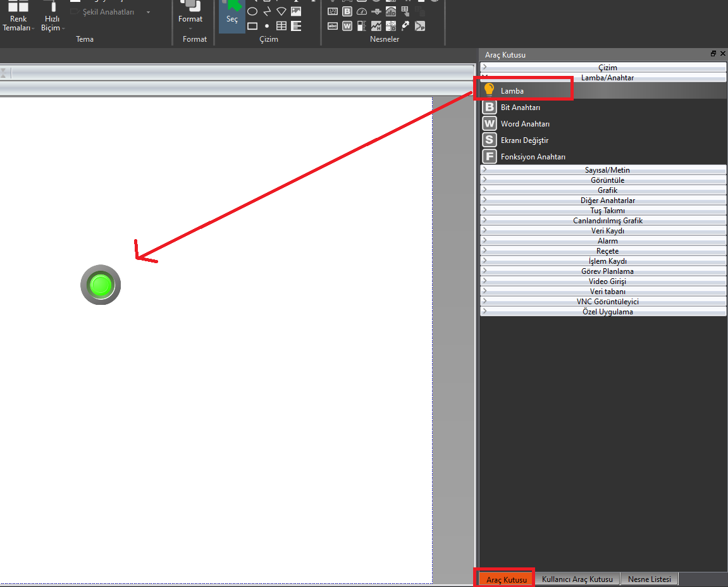Image resolution: width=728 pixels, height=587 pixels.
Task: Select the rectangle drawing tool
Action: (252, 26)
